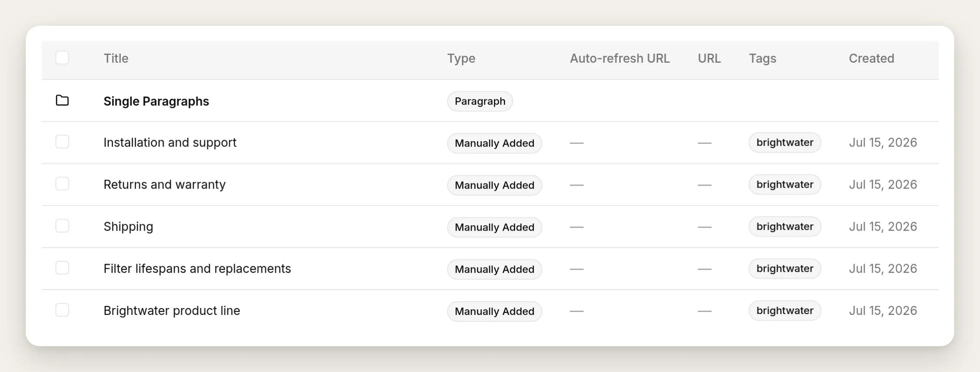
Task: Click the Title column header
Action: coord(116,58)
